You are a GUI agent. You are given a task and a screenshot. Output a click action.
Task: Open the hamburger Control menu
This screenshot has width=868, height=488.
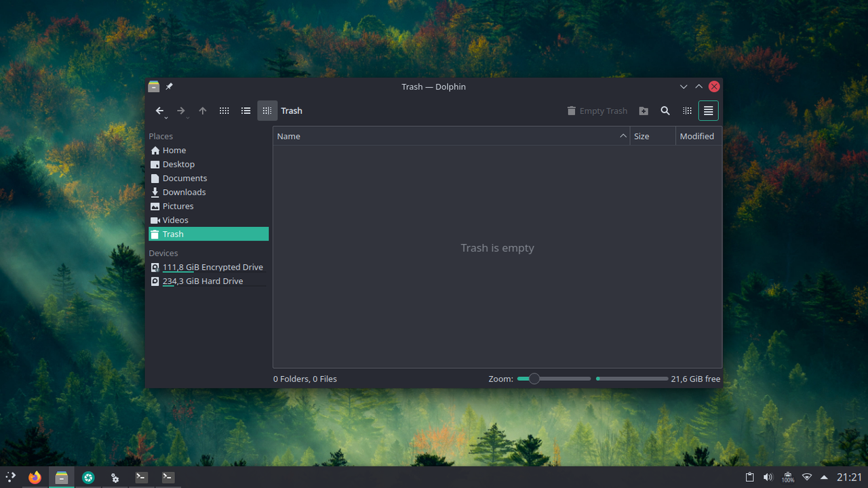pyautogui.click(x=708, y=110)
